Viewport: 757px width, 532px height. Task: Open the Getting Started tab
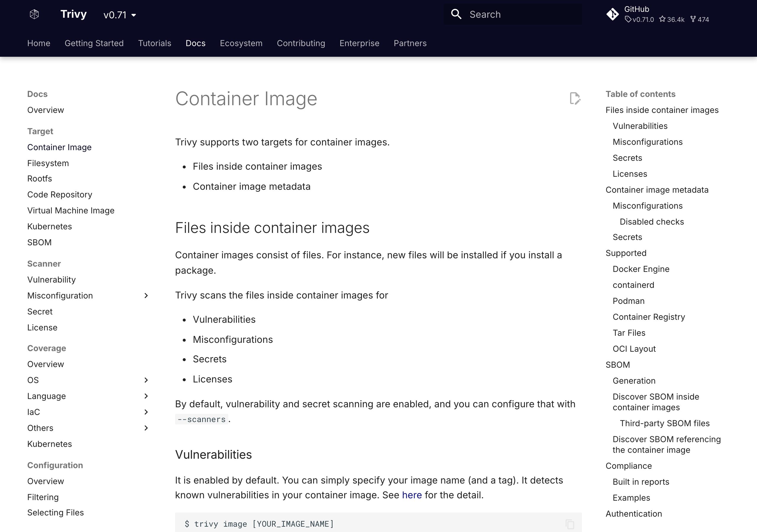(x=94, y=43)
